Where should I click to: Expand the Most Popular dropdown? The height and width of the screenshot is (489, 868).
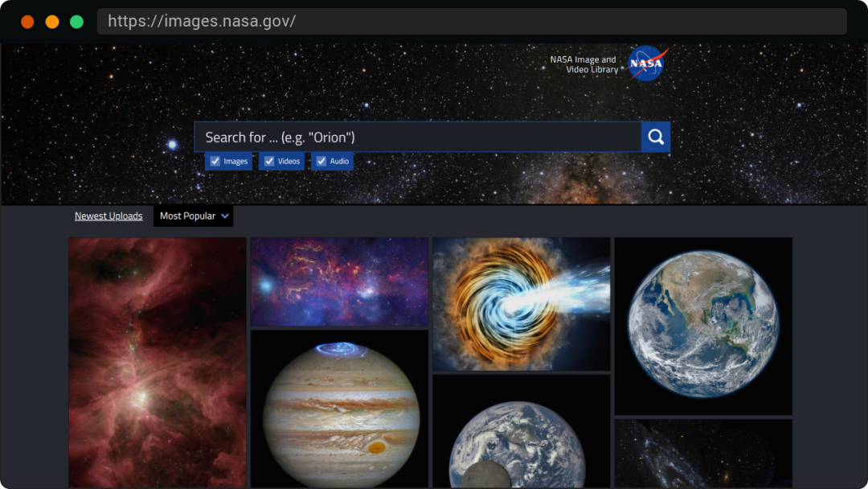[193, 216]
